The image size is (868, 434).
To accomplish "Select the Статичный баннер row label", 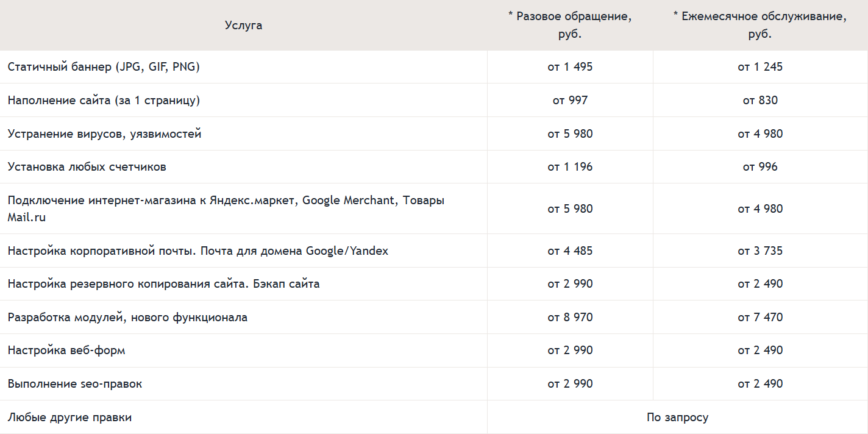I will [104, 67].
